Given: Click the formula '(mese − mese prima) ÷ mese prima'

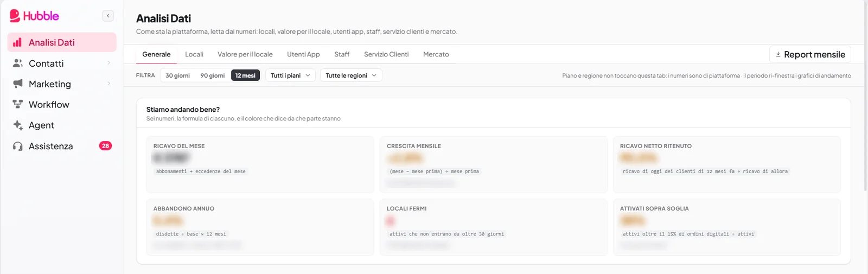Looking at the screenshot, I should pyautogui.click(x=434, y=171).
